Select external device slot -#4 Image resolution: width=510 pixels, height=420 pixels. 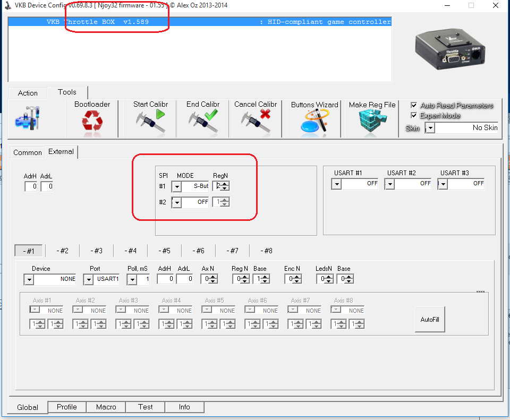pos(131,251)
